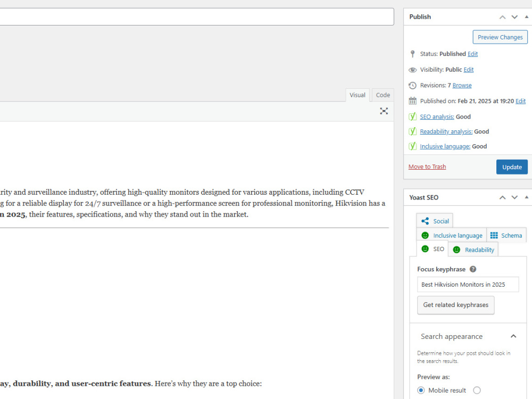Open the Social tab in Yoast
This screenshot has height=399, width=532.
[x=435, y=221]
